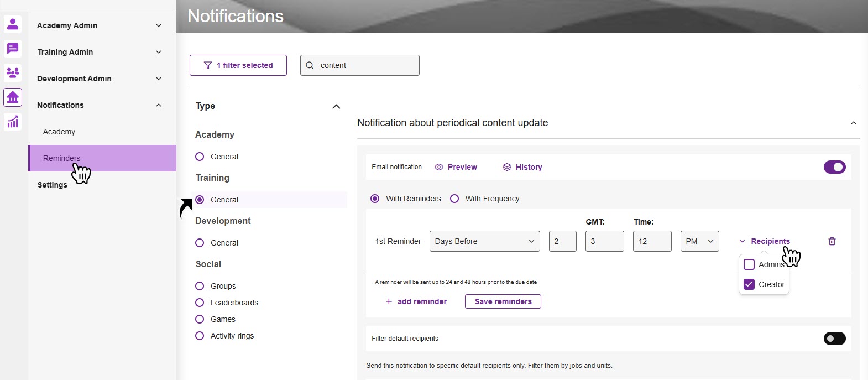Select the institution building sidebar icon
This screenshot has height=380, width=868.
coord(13,97)
